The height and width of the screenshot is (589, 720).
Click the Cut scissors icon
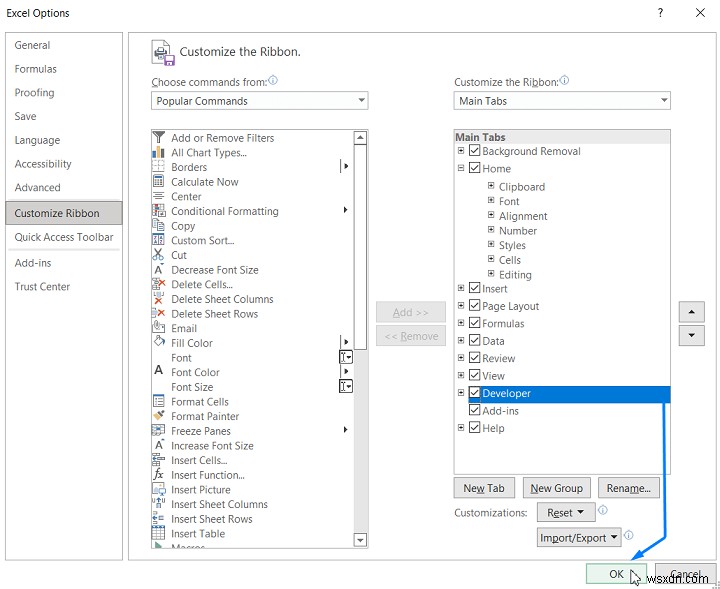point(158,255)
